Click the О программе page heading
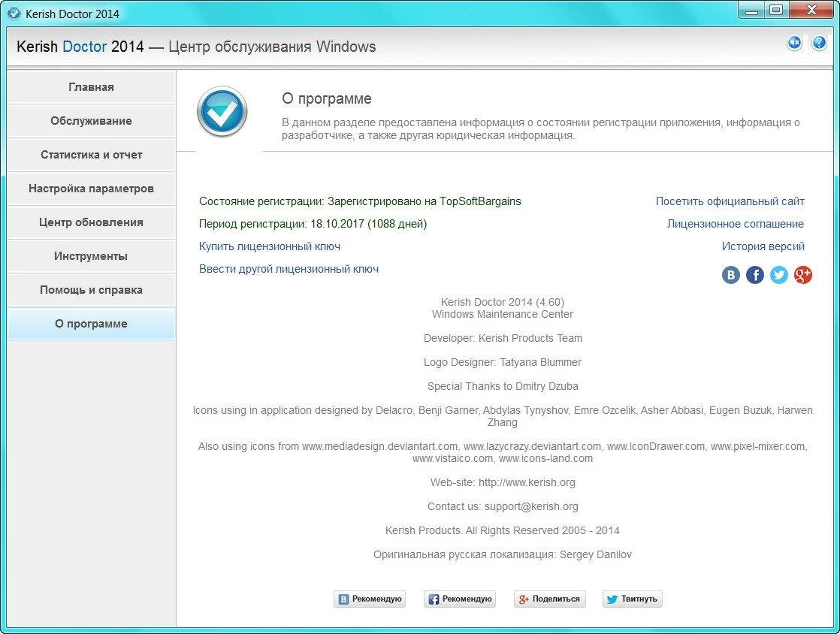This screenshot has width=840, height=634. (x=327, y=98)
